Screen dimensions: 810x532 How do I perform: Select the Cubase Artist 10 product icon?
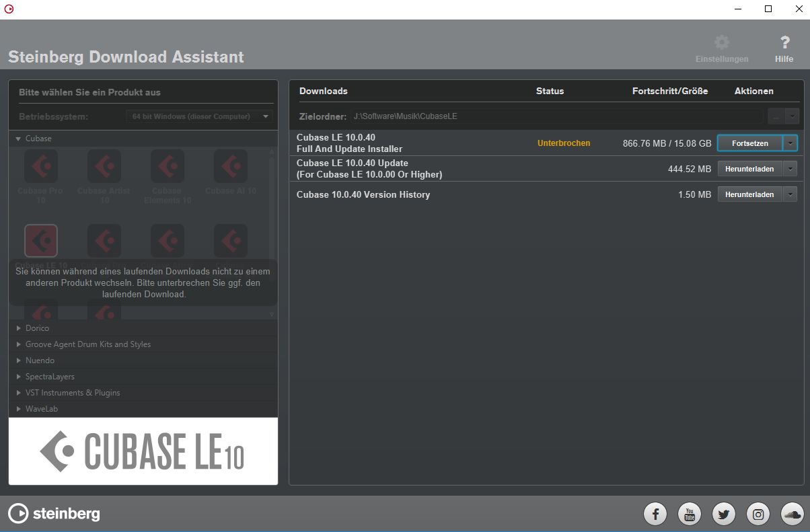[104, 166]
